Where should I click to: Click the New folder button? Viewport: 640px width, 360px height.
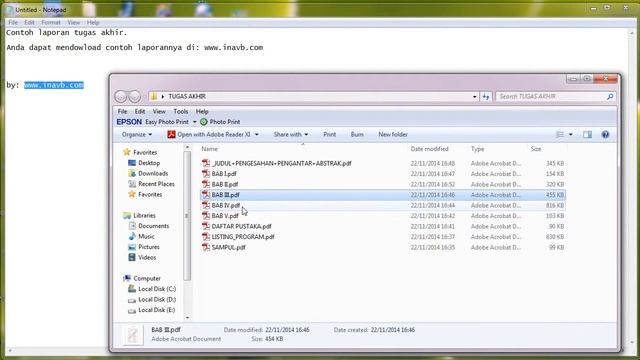pyautogui.click(x=393, y=134)
